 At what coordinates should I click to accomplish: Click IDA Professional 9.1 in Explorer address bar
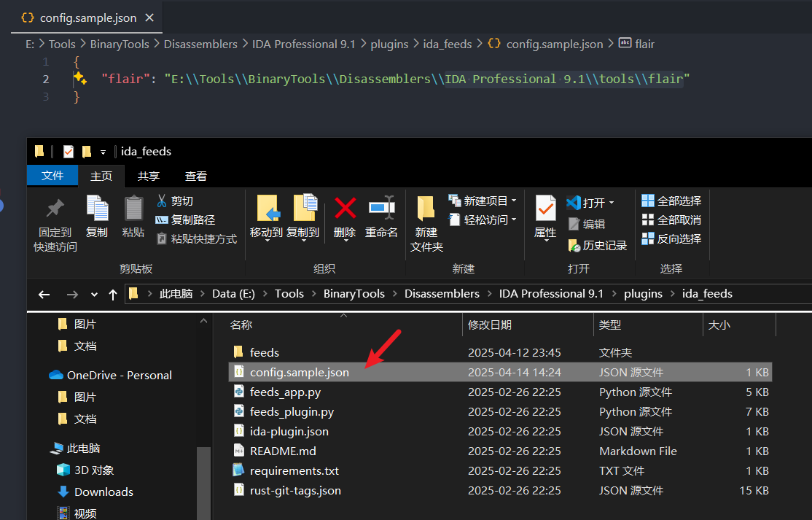pos(551,294)
